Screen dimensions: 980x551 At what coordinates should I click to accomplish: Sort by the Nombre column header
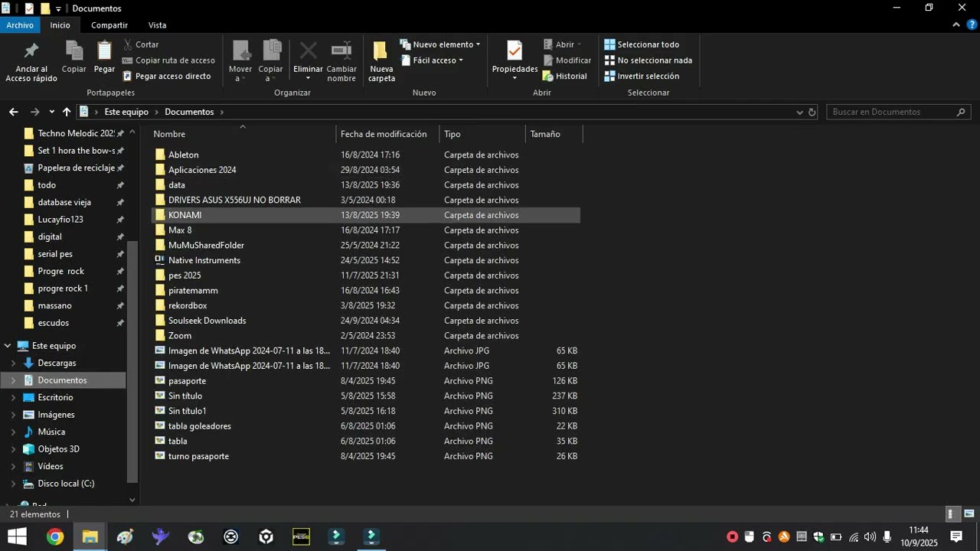click(x=242, y=134)
